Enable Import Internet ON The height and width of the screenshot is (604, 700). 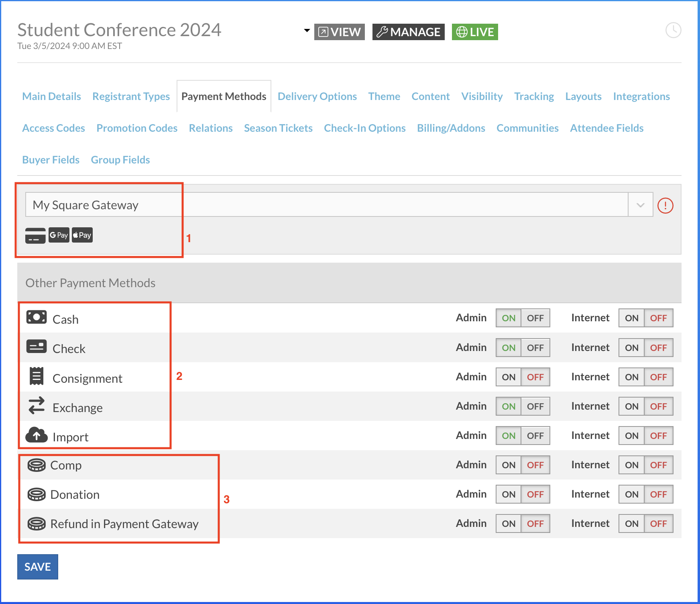(x=631, y=436)
